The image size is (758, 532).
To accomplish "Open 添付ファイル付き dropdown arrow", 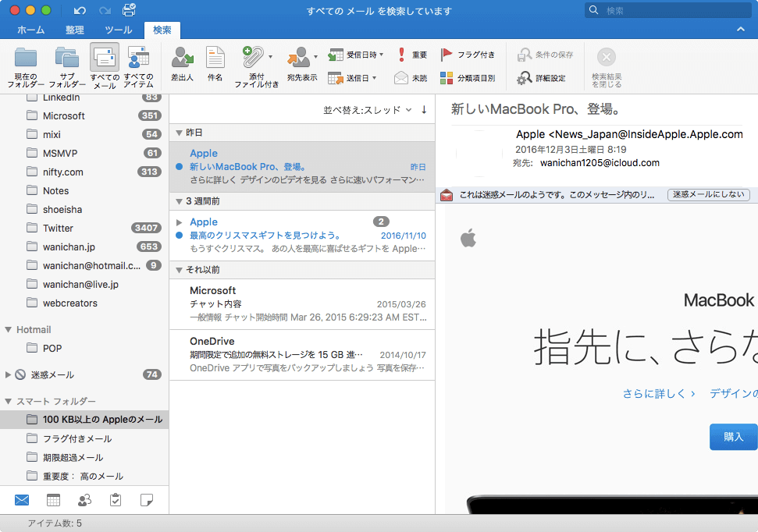I will [x=270, y=57].
